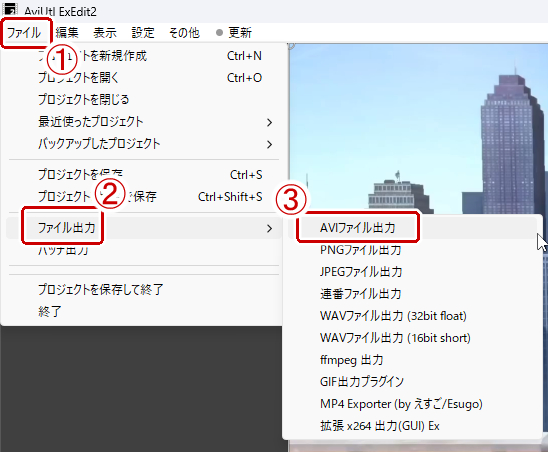Open the その他 menu
548x452 pixels.
[x=184, y=33]
